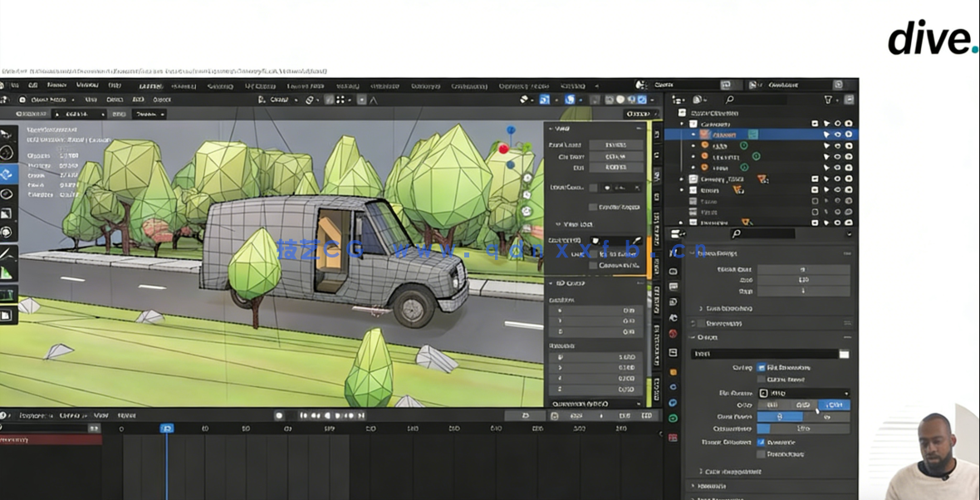Adjust the Compression percentage slider
This screenshot has height=500, width=980.
click(805, 428)
